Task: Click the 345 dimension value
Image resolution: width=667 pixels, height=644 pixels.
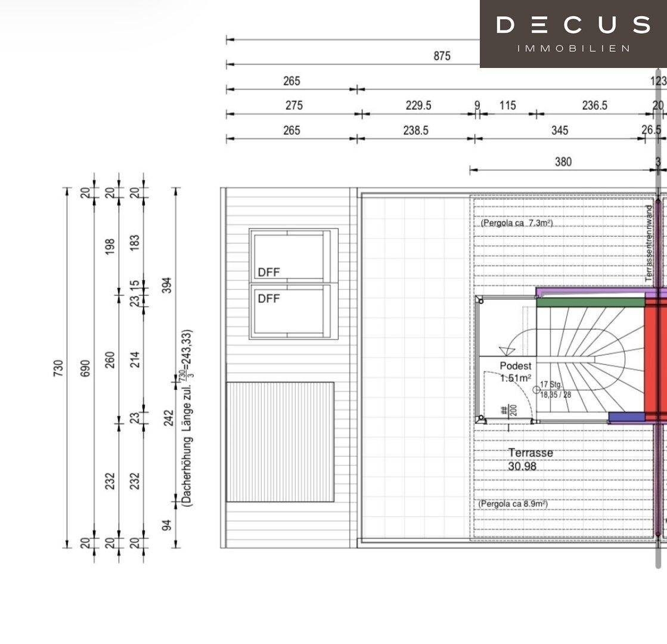Action: point(559,130)
